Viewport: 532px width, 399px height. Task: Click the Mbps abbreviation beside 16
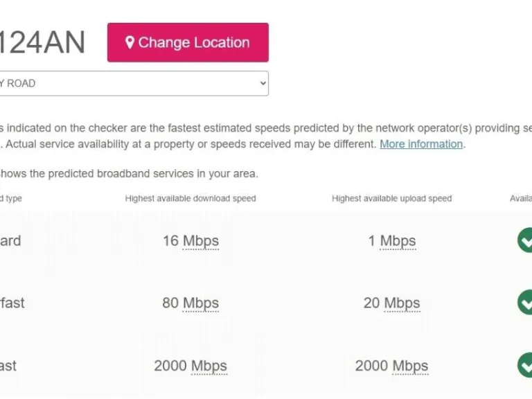pos(200,241)
